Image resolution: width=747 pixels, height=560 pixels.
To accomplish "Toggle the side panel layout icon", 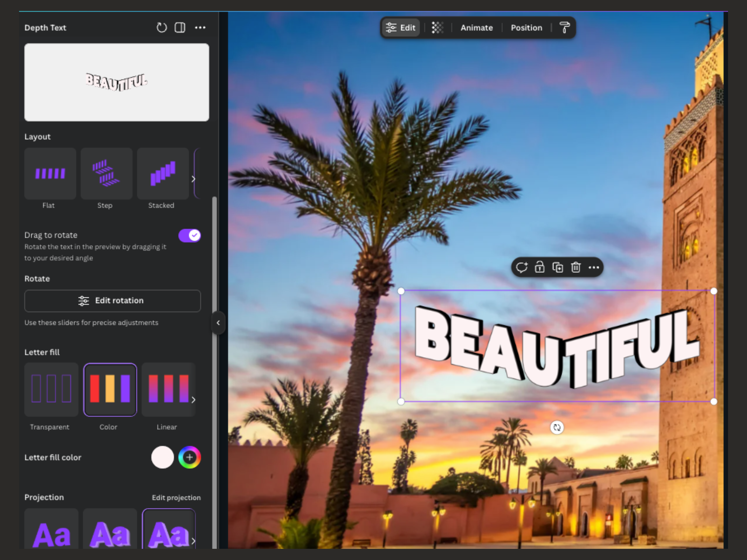I will [180, 28].
